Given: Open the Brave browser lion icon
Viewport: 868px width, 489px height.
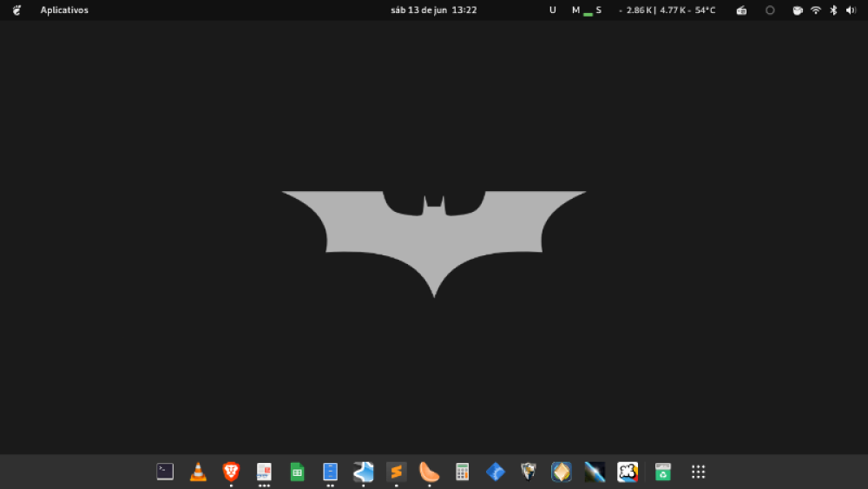Looking at the screenshot, I should pos(231,472).
